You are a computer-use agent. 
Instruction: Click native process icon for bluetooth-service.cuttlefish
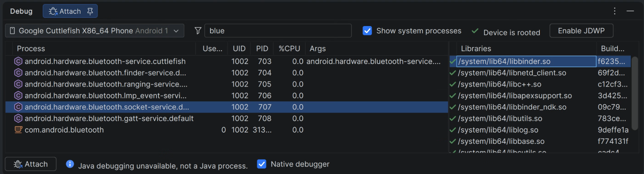click(18, 61)
